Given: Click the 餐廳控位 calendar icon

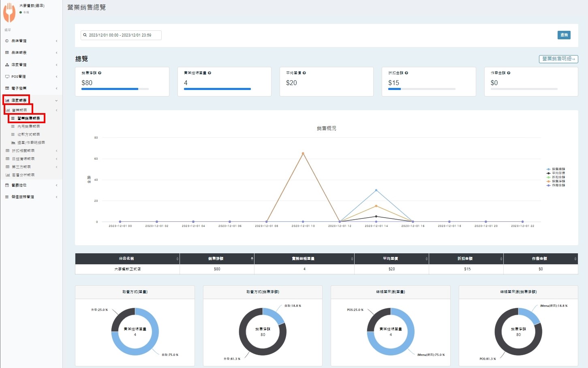Looking at the screenshot, I should coord(7,185).
